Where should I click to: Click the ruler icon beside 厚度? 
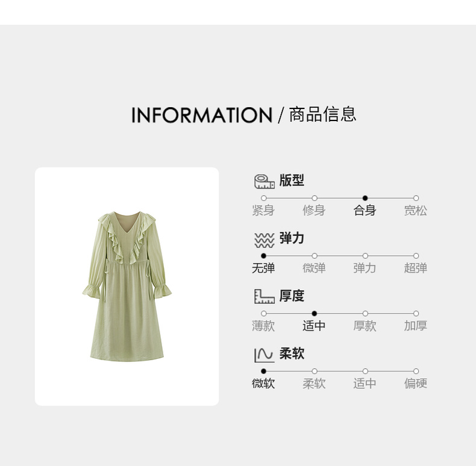[x=265, y=296]
